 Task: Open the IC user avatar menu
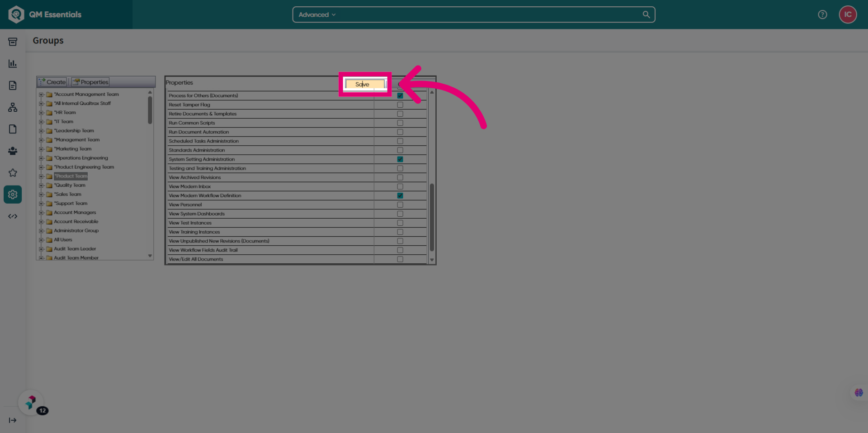848,14
